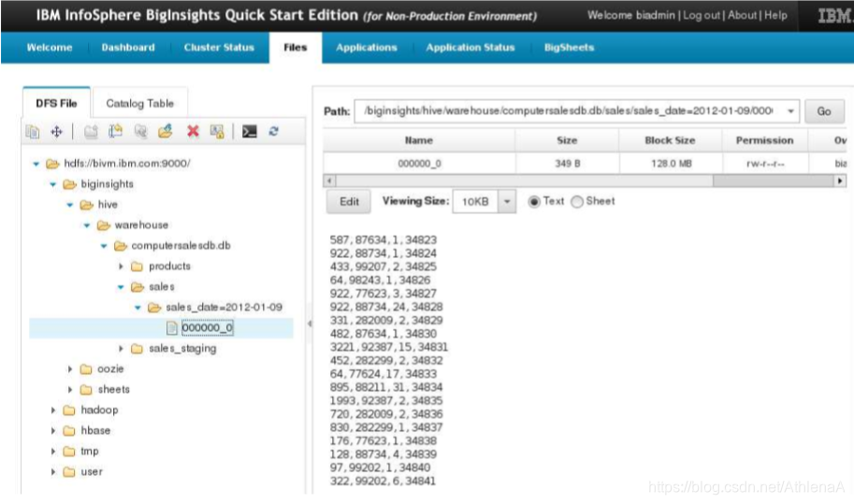This screenshot has width=854, height=504.
Task: Select the Text view radio button
Action: (534, 201)
